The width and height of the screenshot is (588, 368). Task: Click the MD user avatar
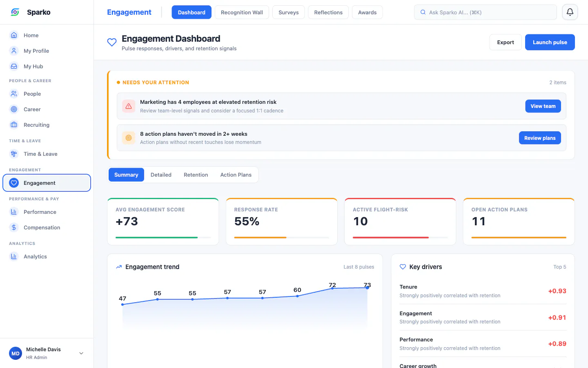pyautogui.click(x=16, y=353)
